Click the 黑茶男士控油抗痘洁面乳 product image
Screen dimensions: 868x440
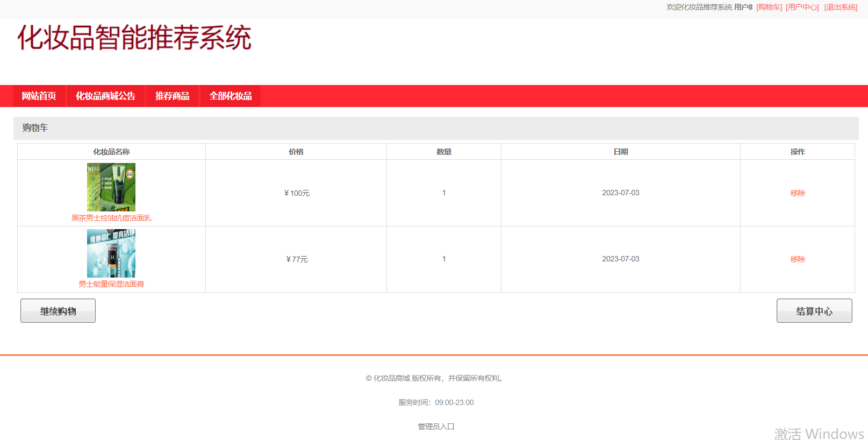tap(111, 187)
